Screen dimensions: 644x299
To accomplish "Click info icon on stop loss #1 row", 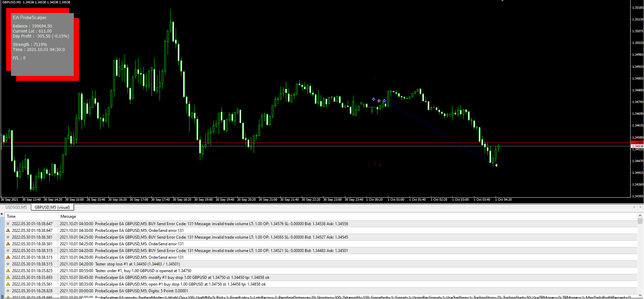I will (8, 264).
